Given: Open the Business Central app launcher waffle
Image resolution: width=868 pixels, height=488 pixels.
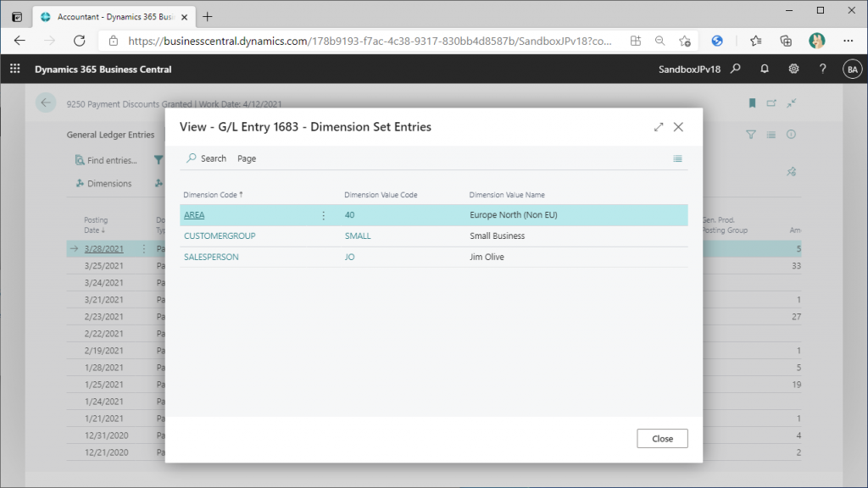Looking at the screenshot, I should 14,69.
